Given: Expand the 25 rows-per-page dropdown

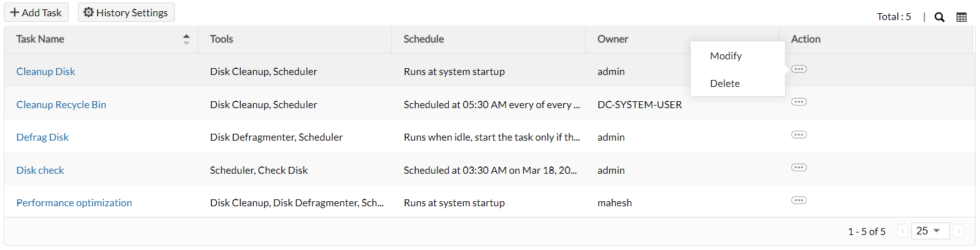Looking at the screenshot, I should pos(930,231).
